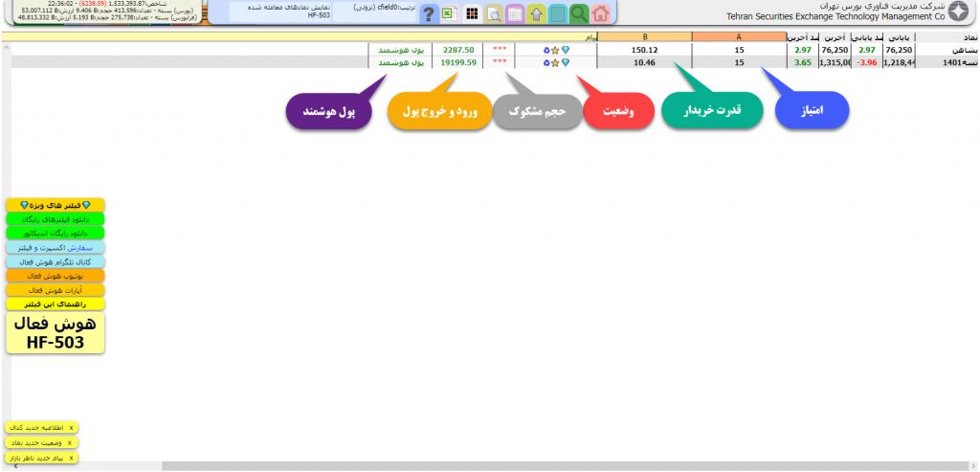Open the purple calendar table icon

pos(515,14)
